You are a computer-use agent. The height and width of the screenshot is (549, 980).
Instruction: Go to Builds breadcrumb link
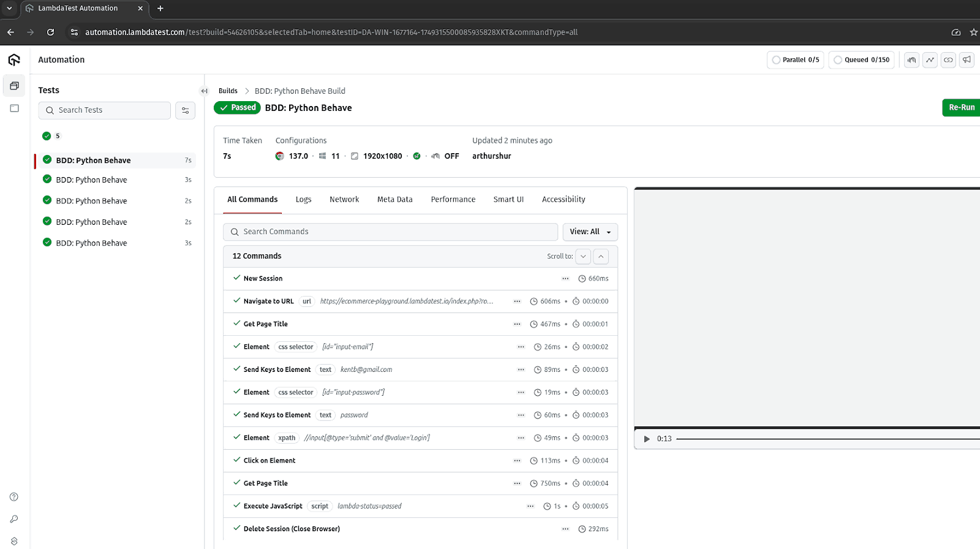[228, 91]
